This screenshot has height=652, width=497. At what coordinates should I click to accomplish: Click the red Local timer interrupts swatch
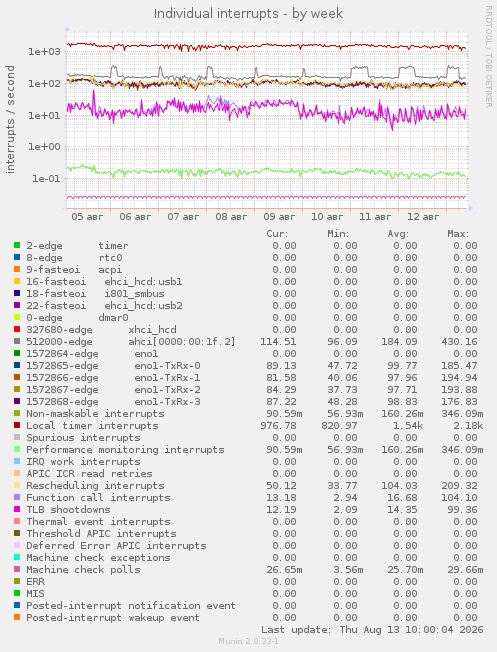pyautogui.click(x=17, y=425)
